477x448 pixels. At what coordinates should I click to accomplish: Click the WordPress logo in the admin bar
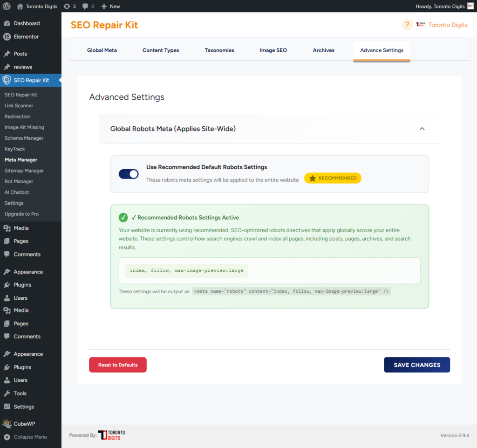pos(6,7)
